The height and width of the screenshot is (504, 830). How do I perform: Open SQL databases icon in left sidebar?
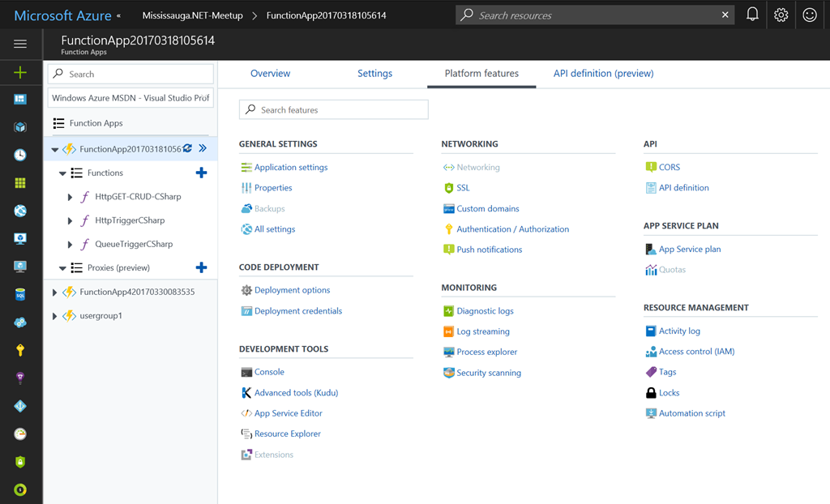(x=20, y=295)
